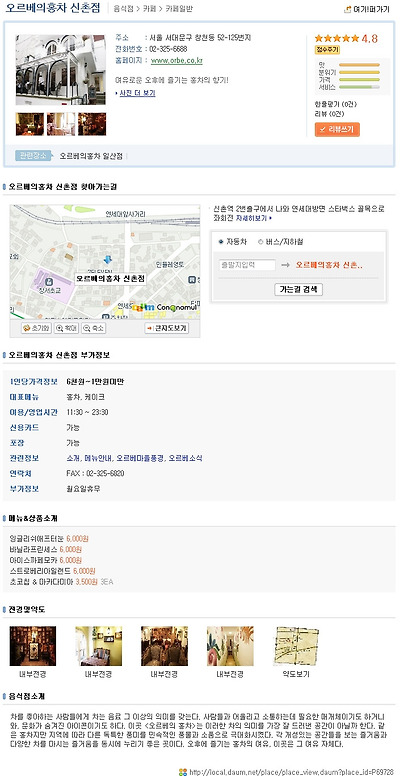This screenshot has height=776, width=400.
Task: Click the 리뷰 (0건) text
Action: [328, 114]
